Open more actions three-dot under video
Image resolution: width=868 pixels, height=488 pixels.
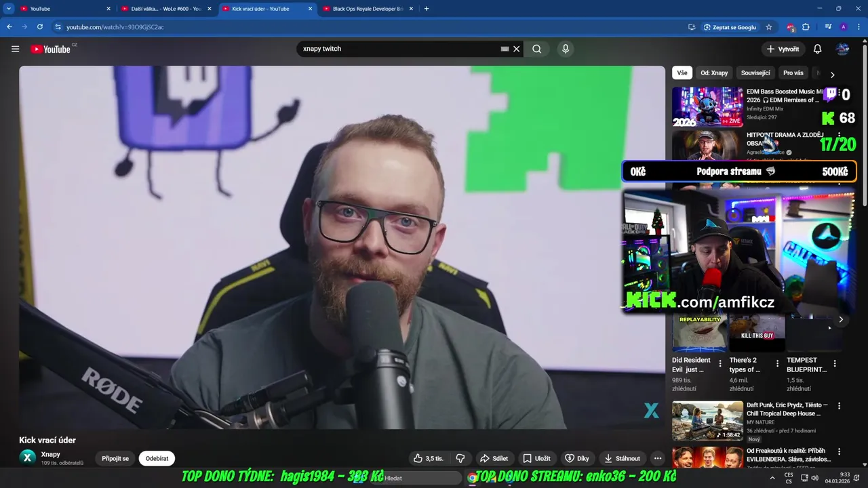coord(657,458)
